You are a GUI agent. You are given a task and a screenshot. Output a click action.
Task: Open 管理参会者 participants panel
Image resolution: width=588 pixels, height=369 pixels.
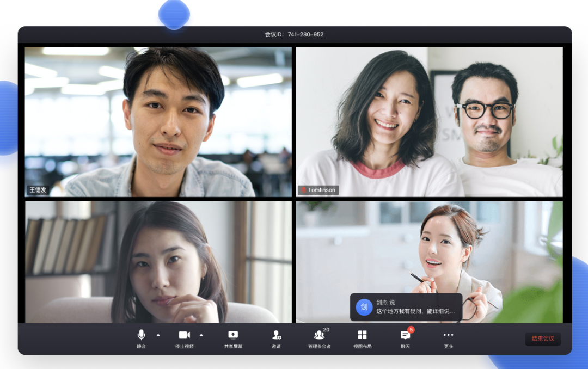319,339
